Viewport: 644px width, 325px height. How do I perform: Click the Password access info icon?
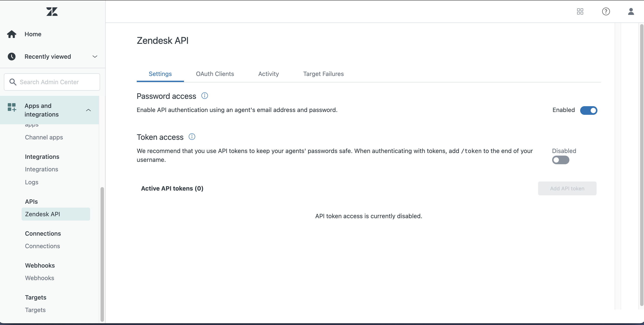(204, 96)
